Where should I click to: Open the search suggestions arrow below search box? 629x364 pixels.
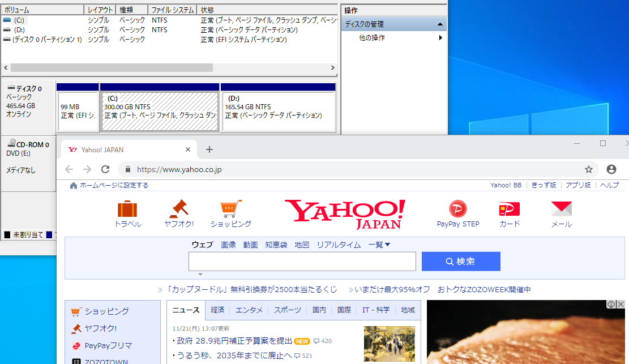(x=200, y=275)
